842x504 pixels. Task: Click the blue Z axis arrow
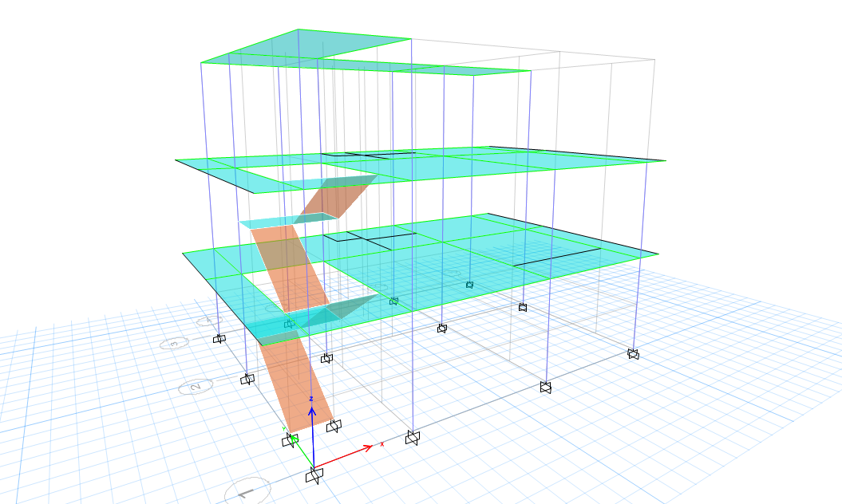coord(312,411)
